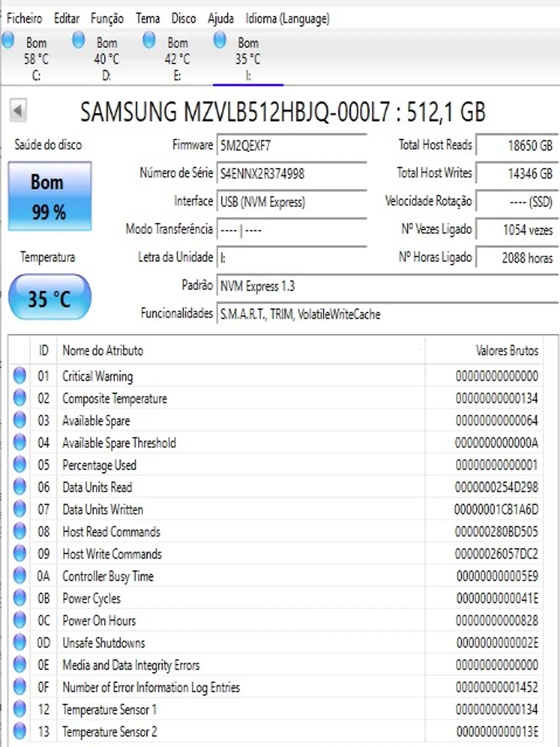Screen dimensions: 560x747
Task: Click the Nº Horas Ligado value 2088 horas
Action: (517, 258)
